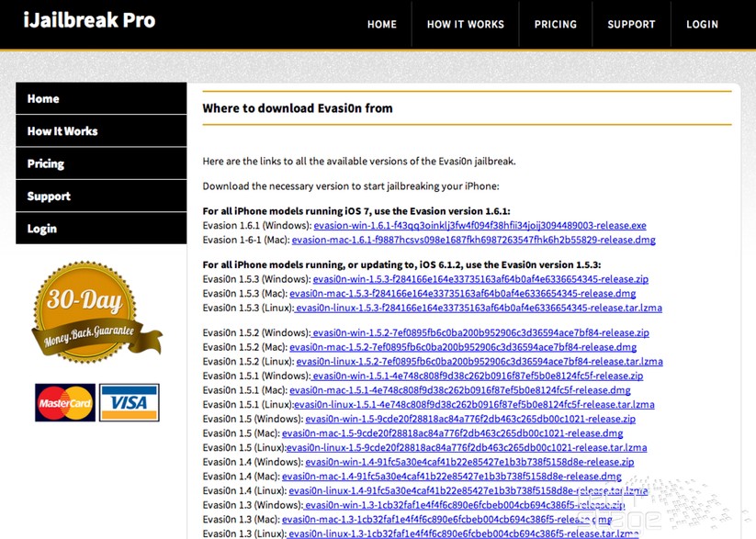Open HOME in the top navigation bar
The height and width of the screenshot is (539, 756).
382,25
